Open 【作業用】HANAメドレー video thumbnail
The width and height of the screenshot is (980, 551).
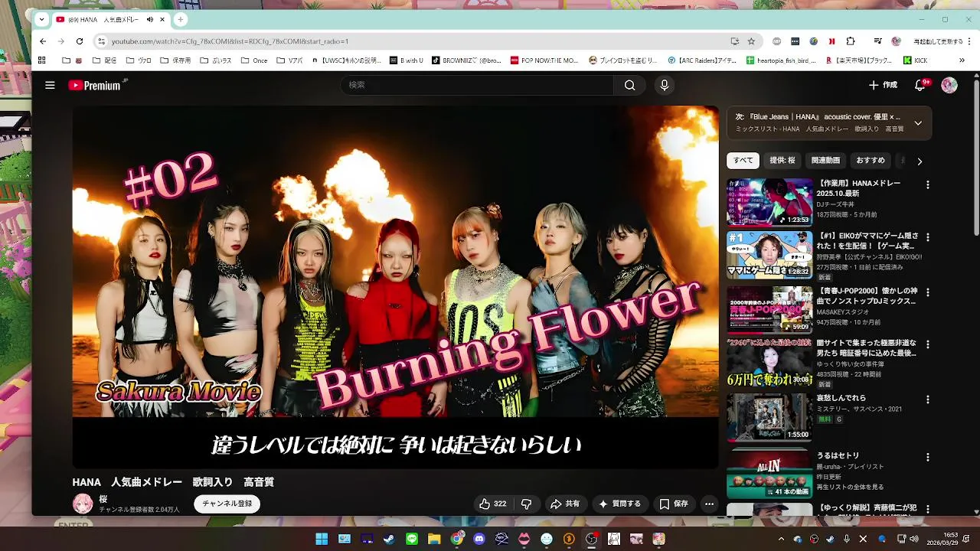769,202
